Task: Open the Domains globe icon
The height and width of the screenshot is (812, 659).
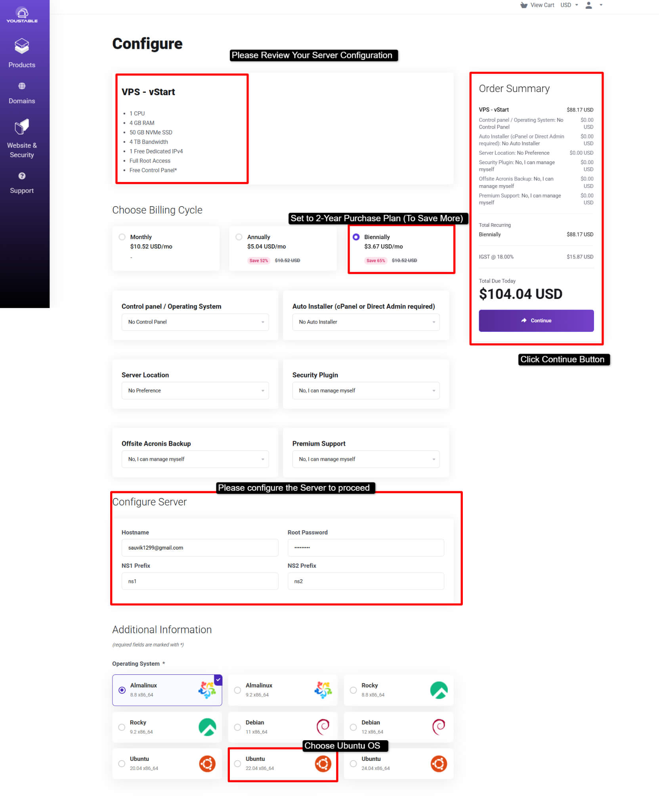Action: 22,86
